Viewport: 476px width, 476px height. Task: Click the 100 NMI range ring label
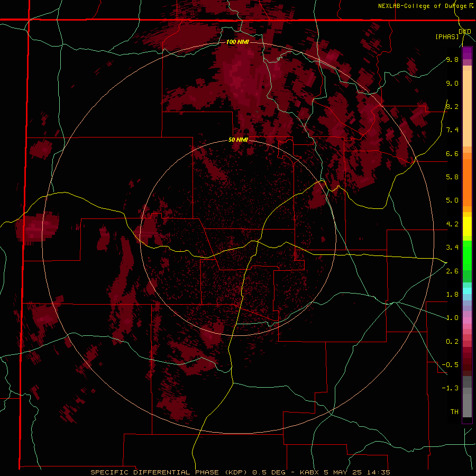(x=237, y=42)
